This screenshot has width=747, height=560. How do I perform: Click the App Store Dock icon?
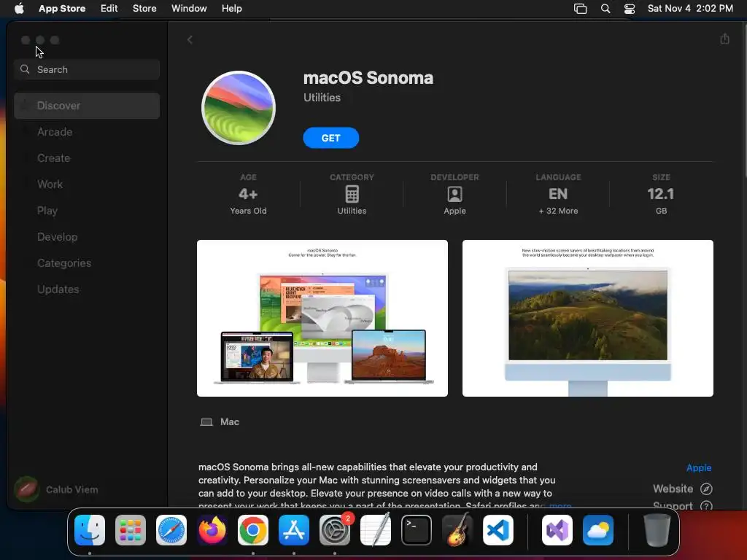click(294, 530)
